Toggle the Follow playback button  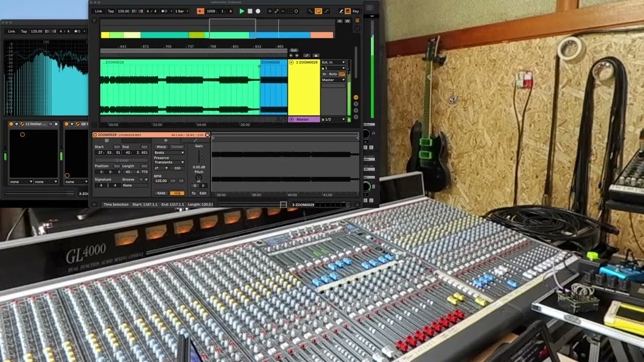(x=200, y=11)
